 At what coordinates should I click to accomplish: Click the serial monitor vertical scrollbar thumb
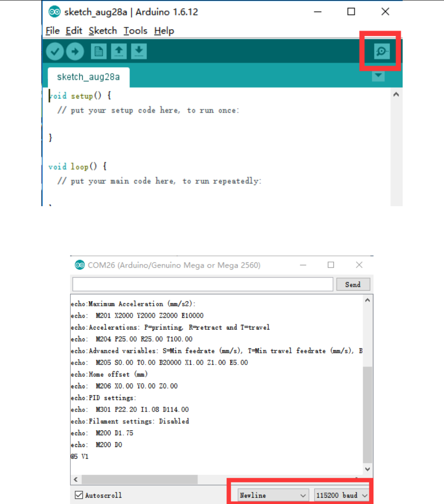tap(368, 414)
